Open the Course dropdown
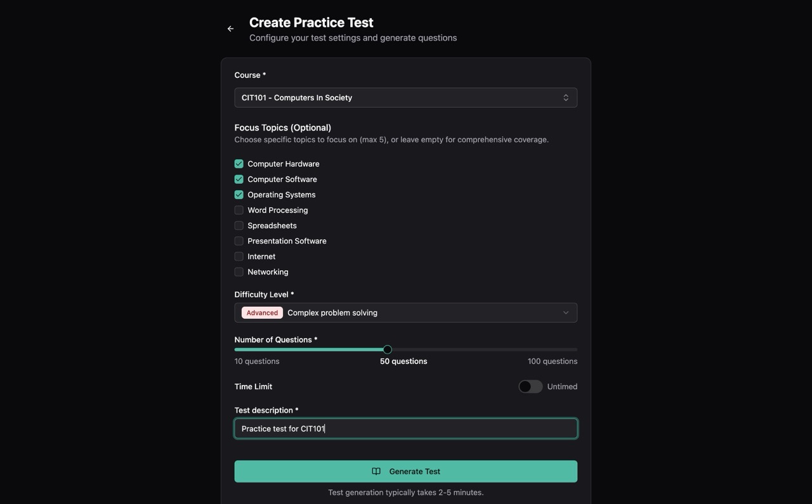Screen dimensions: 812x504 405,97
